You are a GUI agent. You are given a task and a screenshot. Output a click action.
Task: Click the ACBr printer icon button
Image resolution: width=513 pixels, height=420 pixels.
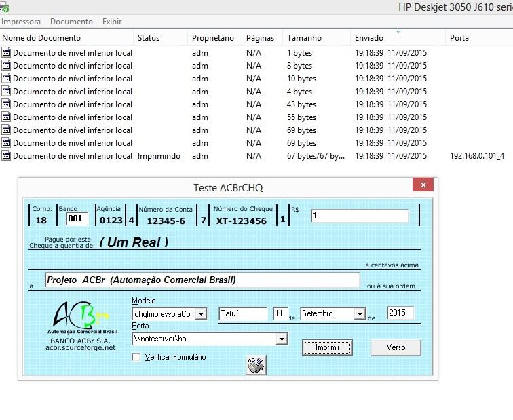256,365
